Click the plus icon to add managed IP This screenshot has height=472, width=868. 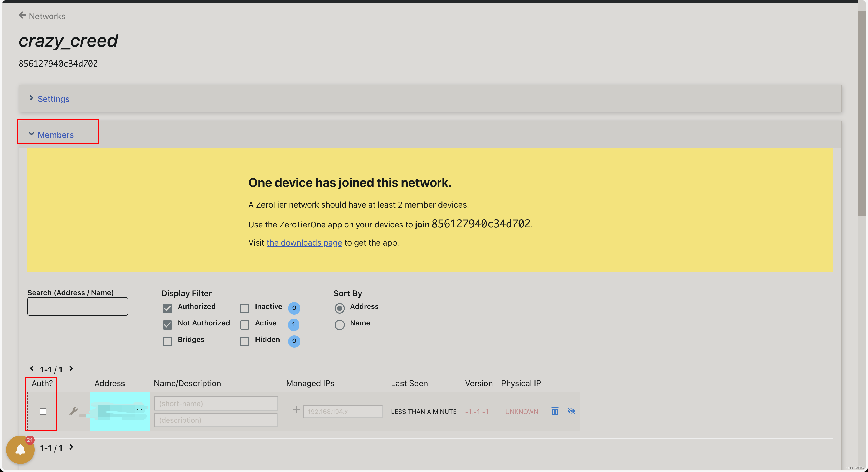tap(296, 410)
